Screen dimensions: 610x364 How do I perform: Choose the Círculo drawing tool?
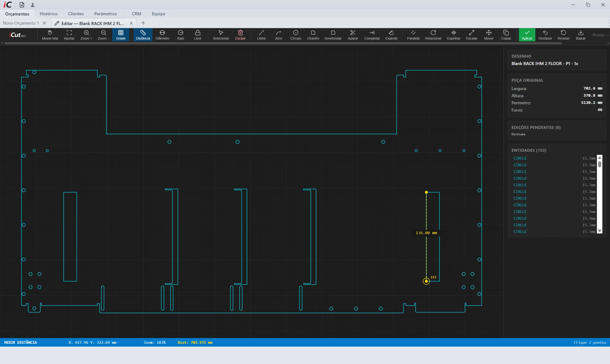[x=296, y=35]
